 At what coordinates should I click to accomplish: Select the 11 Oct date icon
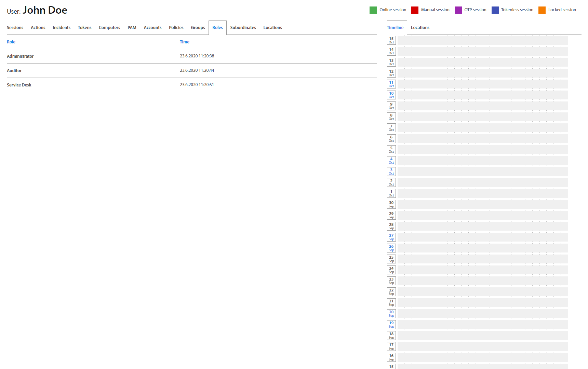[x=391, y=84]
